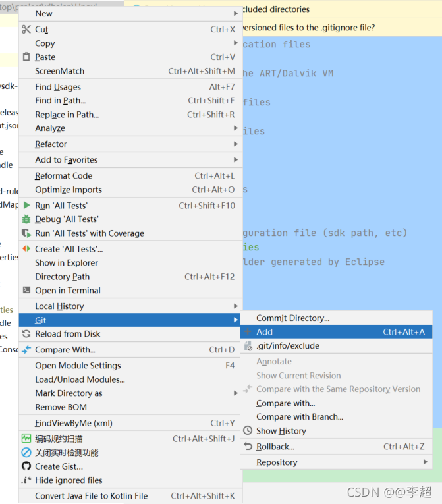Viewport: 442px width, 504px height.
Task: Click Show Current Revision entry
Action: point(336,376)
